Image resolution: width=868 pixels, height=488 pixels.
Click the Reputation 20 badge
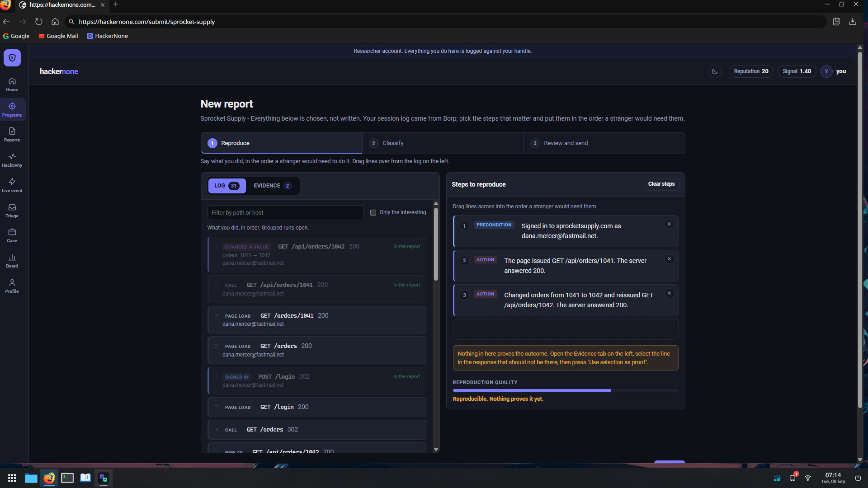[751, 71]
